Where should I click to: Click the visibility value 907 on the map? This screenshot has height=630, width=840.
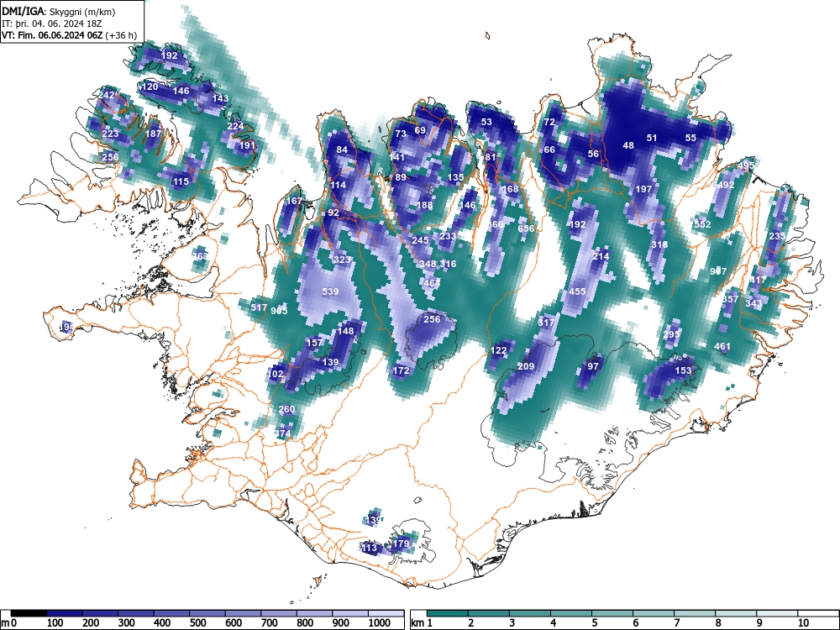coord(718,271)
